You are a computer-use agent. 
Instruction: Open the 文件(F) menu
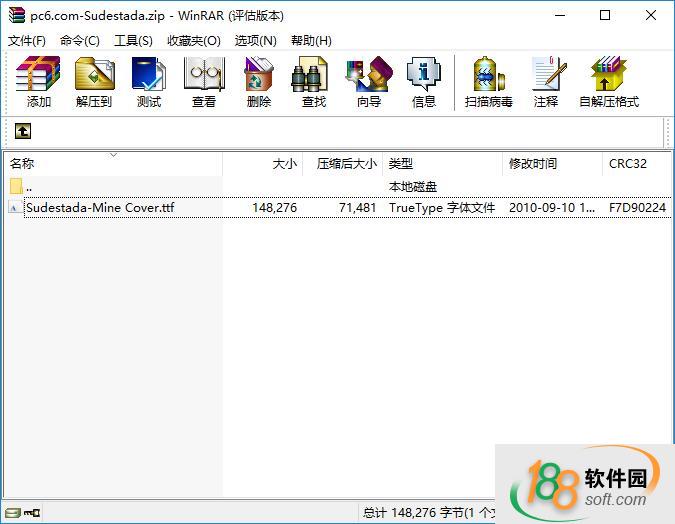pyautogui.click(x=27, y=41)
